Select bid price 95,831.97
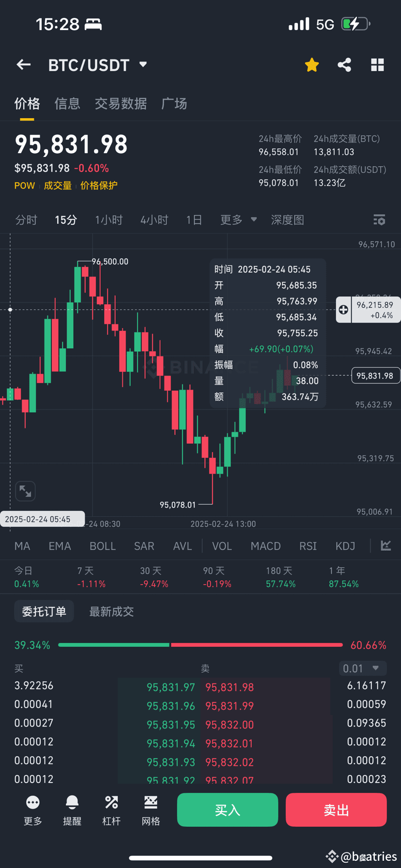This screenshot has height=868, width=401. tap(170, 687)
